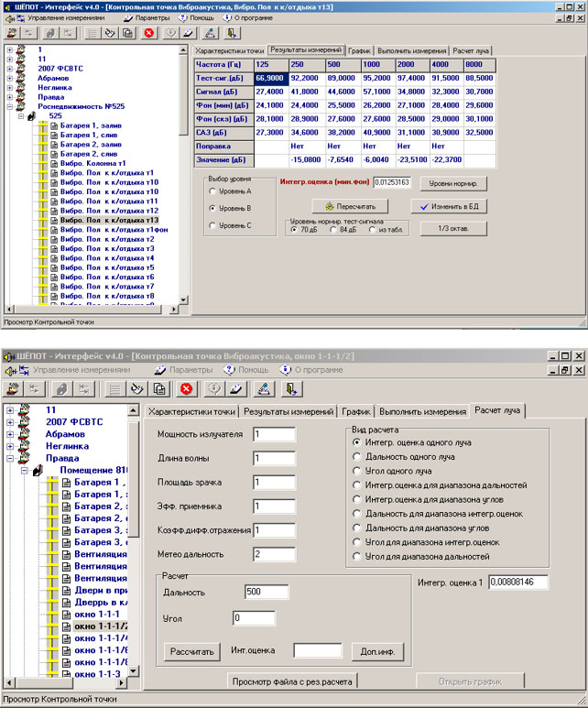Expand the Правда node in upper tree
The image size is (588, 708).
[x=10, y=97]
